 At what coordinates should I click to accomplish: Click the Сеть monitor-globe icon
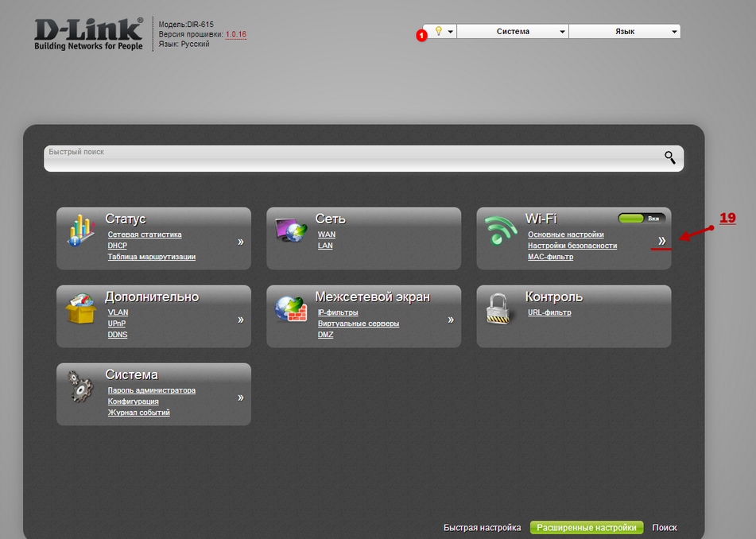pyautogui.click(x=291, y=230)
